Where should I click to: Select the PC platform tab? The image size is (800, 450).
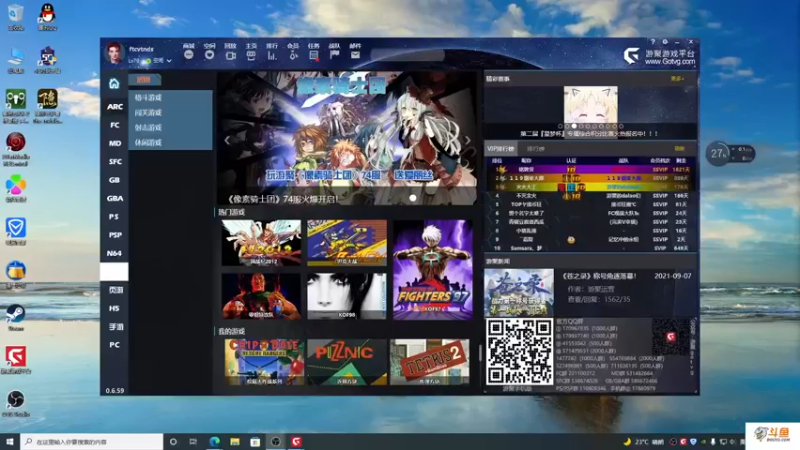pos(114,345)
